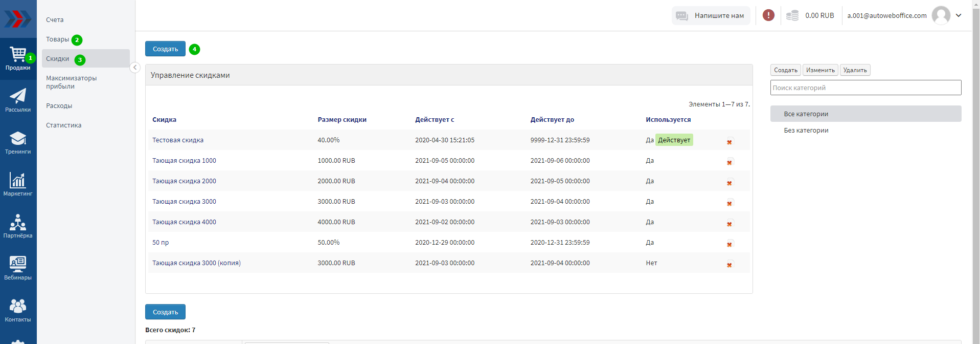This screenshot has width=980, height=344.
Task: Open the Вебинары section
Action: tap(18, 268)
